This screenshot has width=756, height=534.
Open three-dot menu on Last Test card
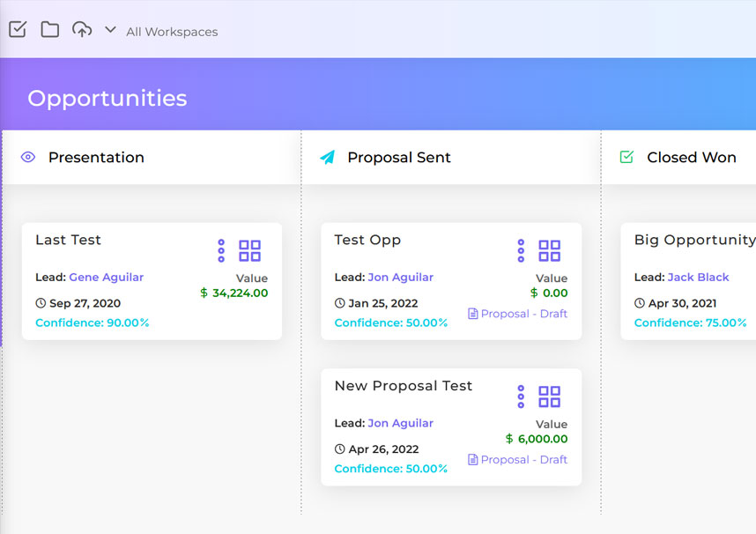click(221, 251)
